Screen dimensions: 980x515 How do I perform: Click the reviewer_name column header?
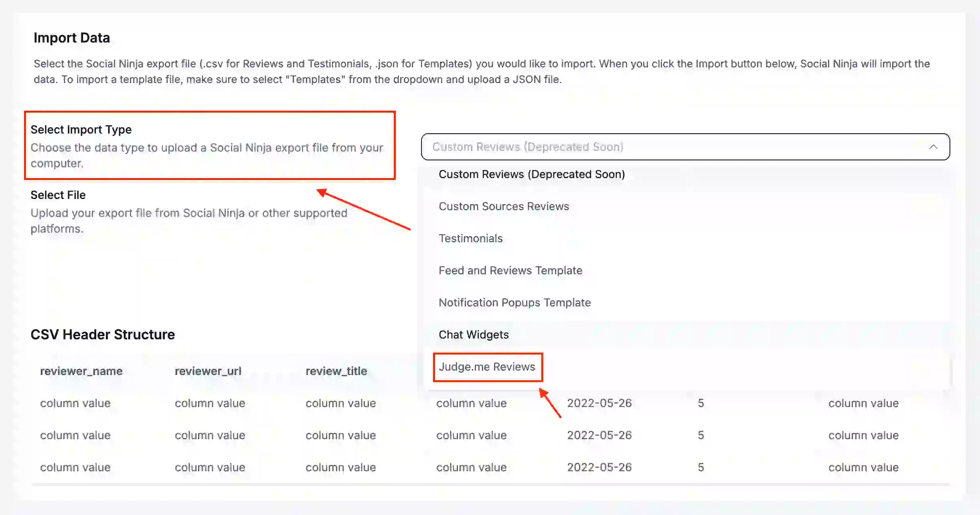pyautogui.click(x=81, y=371)
